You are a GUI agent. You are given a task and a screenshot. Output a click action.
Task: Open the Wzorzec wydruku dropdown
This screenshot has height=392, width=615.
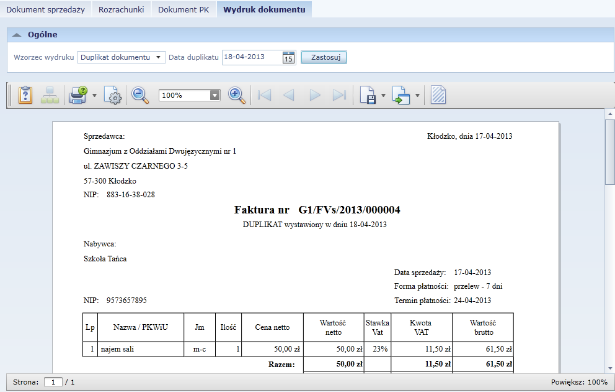coord(121,57)
